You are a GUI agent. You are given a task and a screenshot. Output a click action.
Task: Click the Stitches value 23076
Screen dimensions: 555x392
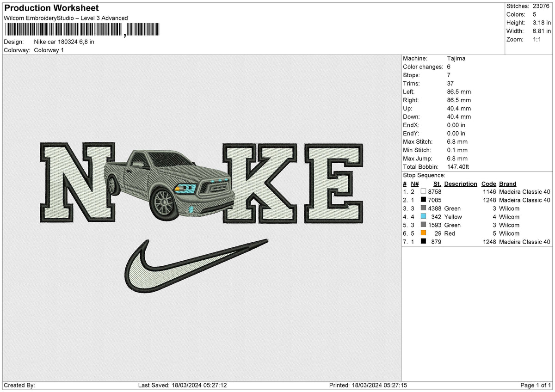542,6
